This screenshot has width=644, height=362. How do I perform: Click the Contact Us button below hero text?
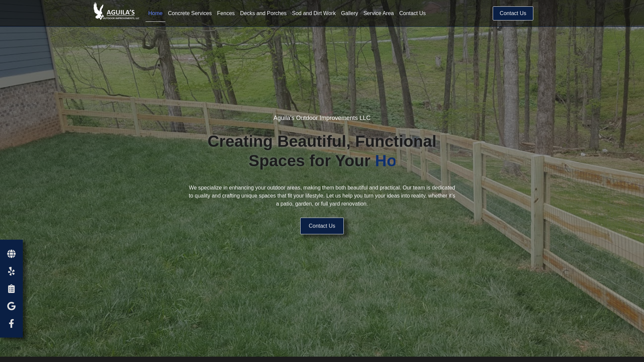click(x=322, y=226)
